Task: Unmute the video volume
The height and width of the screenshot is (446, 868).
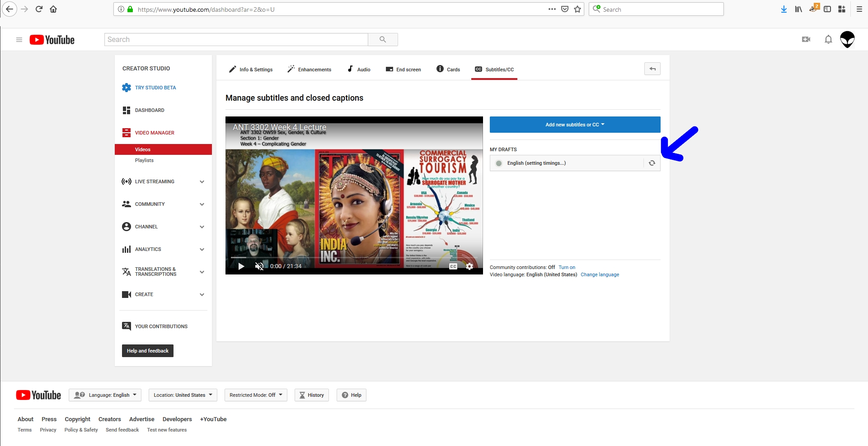Action: point(259,266)
